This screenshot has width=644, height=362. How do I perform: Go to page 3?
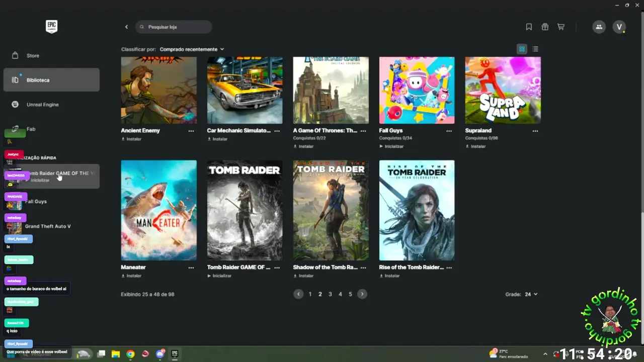[330, 294]
